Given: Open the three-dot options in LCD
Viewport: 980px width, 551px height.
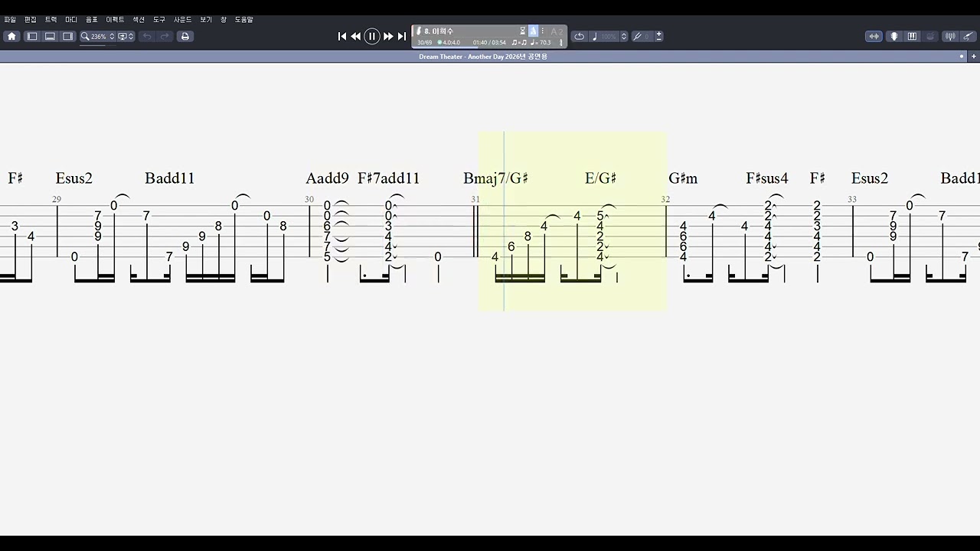Looking at the screenshot, I should 543,31.
